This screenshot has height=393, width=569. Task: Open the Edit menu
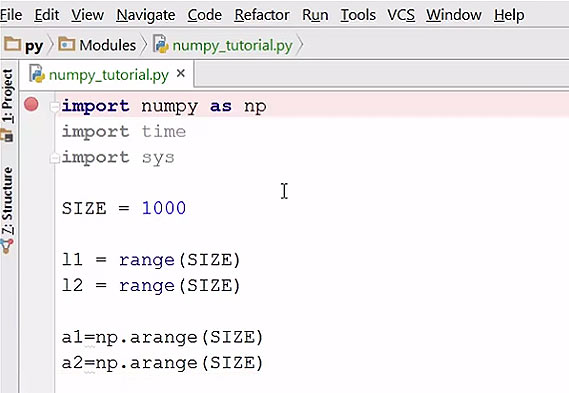pos(46,15)
